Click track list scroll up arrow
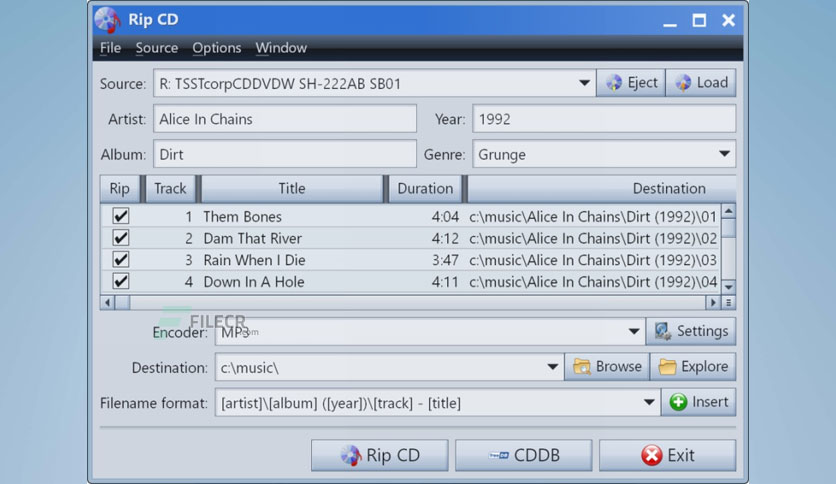836x484 pixels. pos(728,212)
